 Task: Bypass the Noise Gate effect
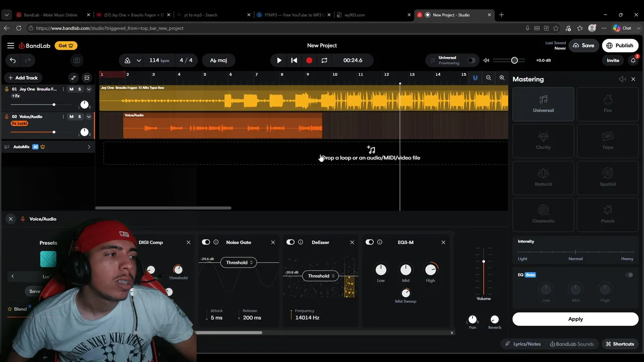point(206,242)
